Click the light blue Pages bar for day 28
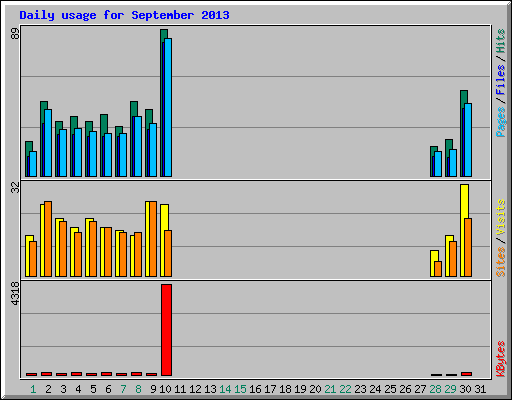Viewport: 512px width, 400px height. [x=438, y=164]
